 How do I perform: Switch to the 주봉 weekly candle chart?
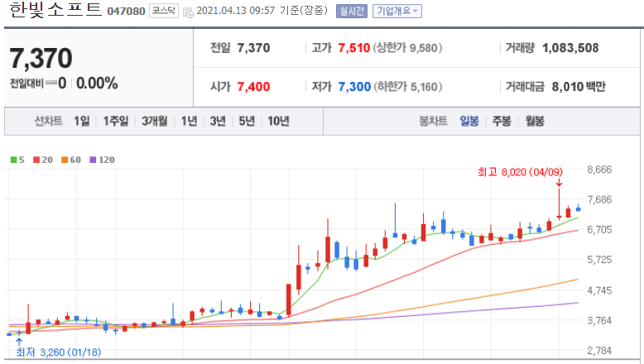[502, 121]
